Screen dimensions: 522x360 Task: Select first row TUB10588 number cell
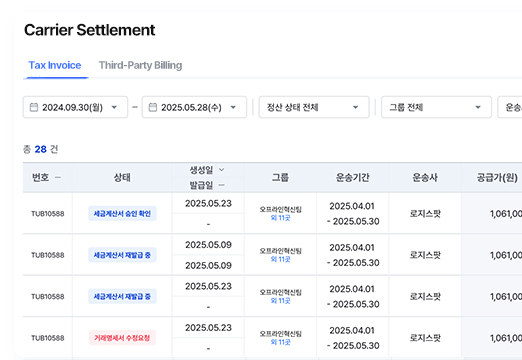click(x=48, y=214)
